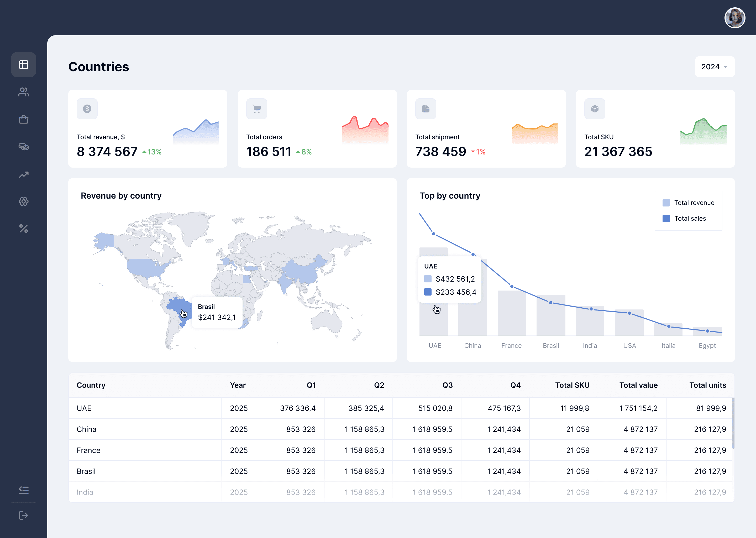Click the Country column header
756x538 pixels.
point(91,385)
